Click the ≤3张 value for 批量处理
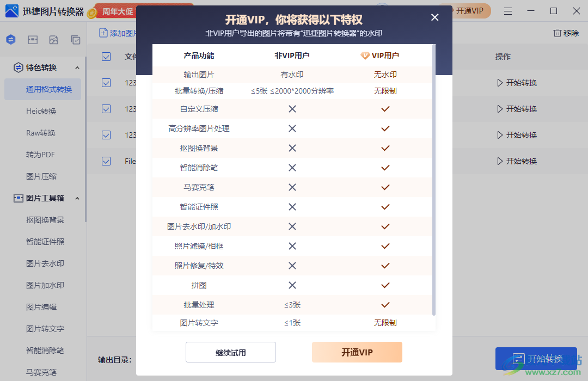588x381 pixels. [x=292, y=305]
